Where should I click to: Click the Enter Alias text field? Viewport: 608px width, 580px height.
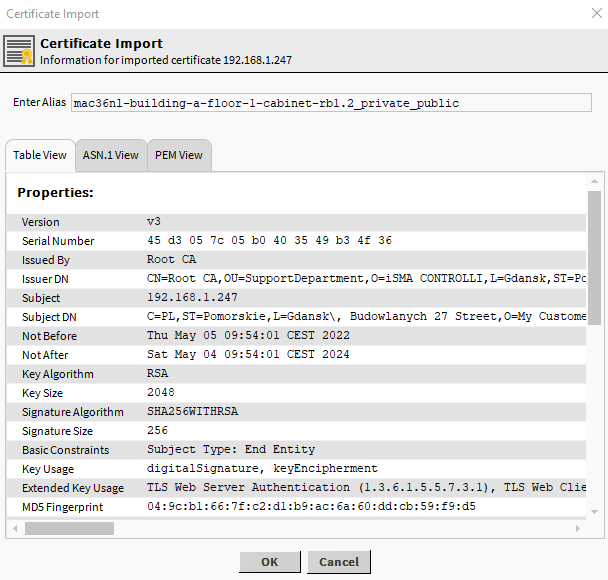coord(330,103)
